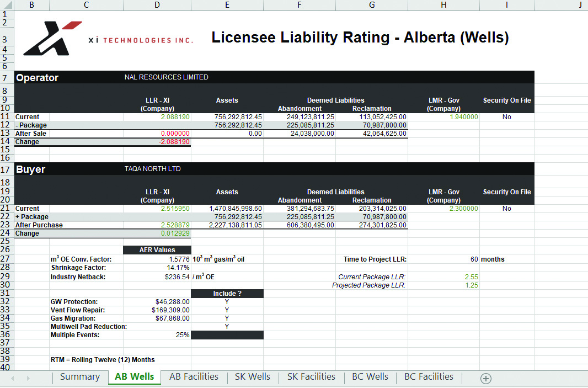Click the Licensee Liability Rating title

point(360,38)
